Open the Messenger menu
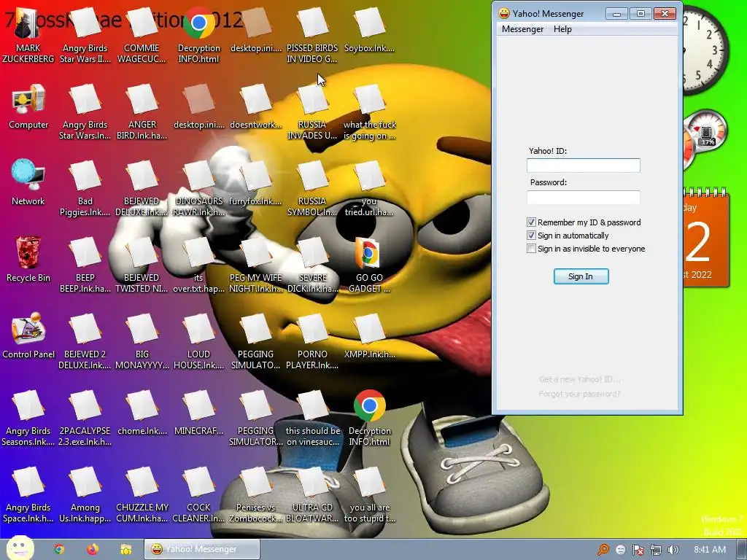 pyautogui.click(x=522, y=29)
